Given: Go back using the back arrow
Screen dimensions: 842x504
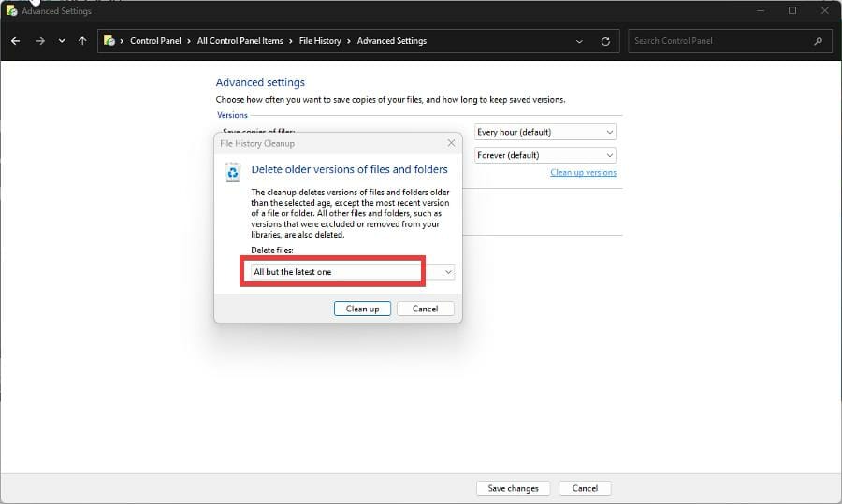Looking at the screenshot, I should (16, 41).
